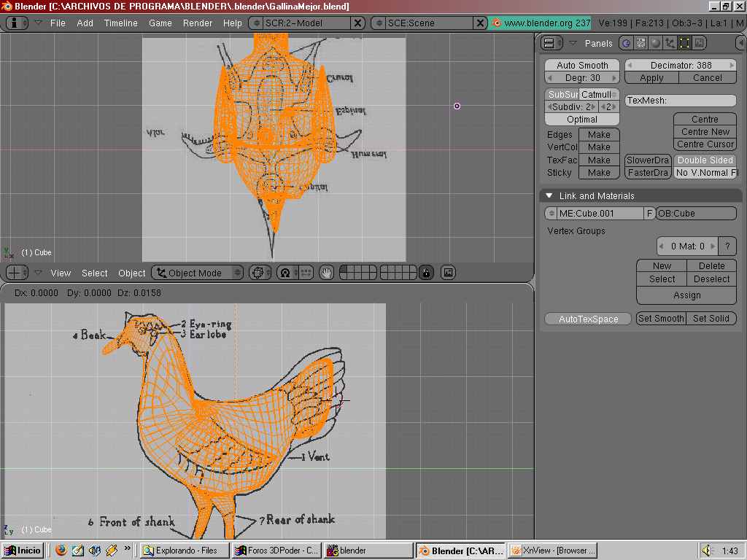
Task: Click the TexMesh input field
Action: click(681, 101)
